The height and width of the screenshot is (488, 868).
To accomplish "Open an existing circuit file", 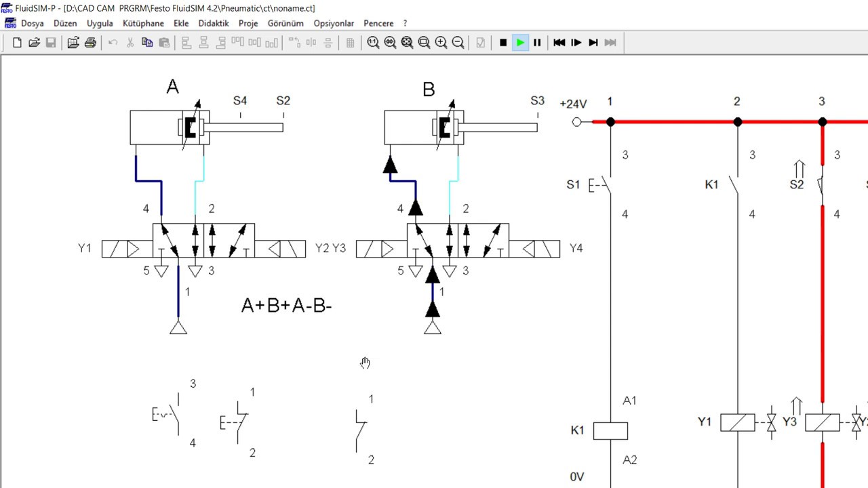I will point(34,42).
